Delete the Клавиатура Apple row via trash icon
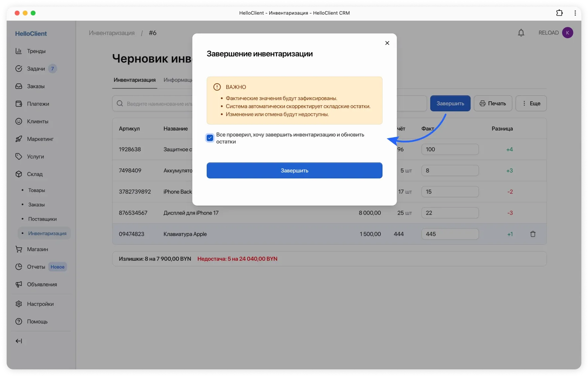The height and width of the screenshot is (376, 588). click(x=533, y=234)
